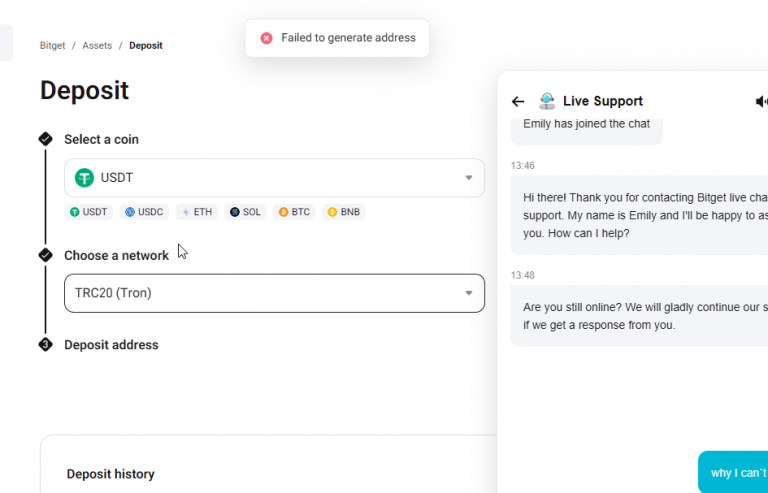The image size is (768, 493).
Task: Click step three Deposit address marker
Action: pyautogui.click(x=46, y=345)
